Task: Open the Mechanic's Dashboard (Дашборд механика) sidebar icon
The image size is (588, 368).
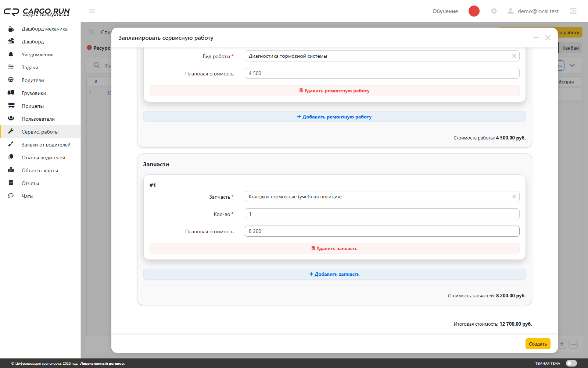Action: point(11,29)
